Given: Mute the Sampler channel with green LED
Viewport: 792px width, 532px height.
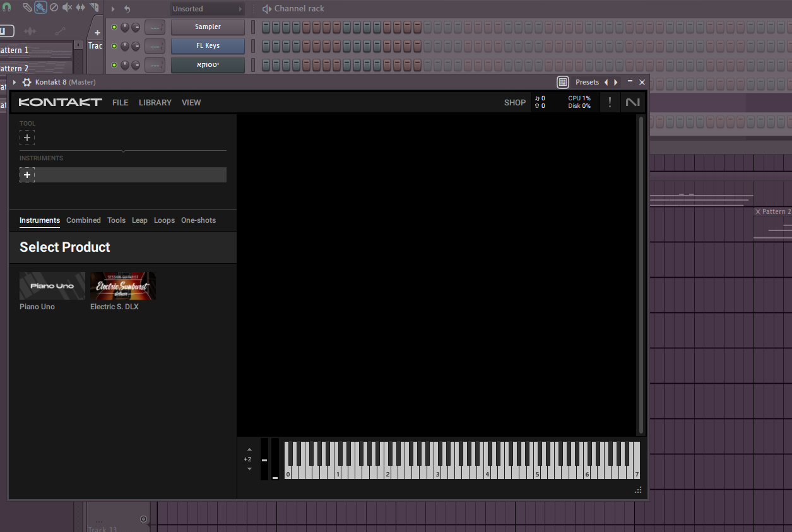Looking at the screenshot, I should [114, 27].
